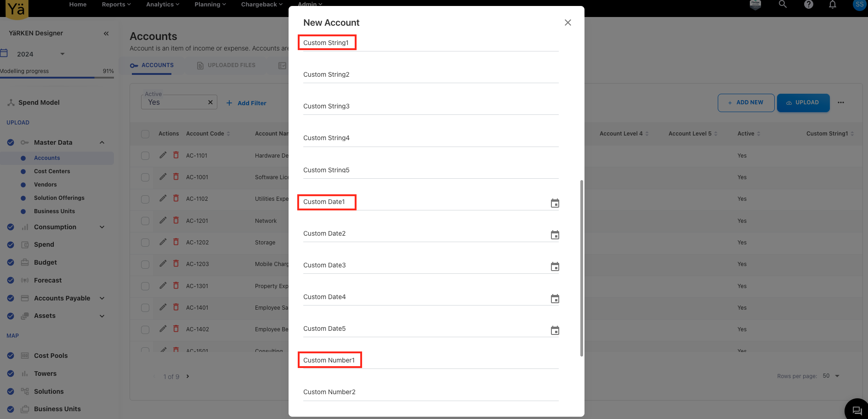Open the Reports menu
This screenshot has width=868, height=419.
[x=116, y=5]
